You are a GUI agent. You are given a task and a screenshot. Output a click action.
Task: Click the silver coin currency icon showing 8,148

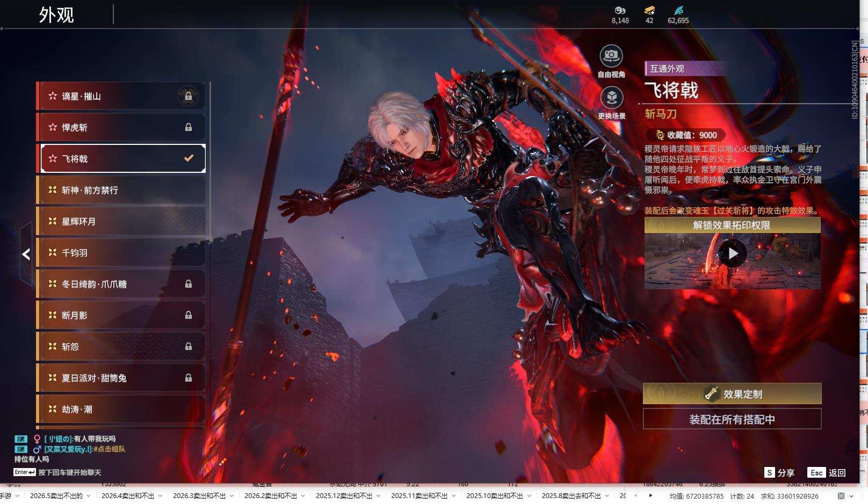coord(620,10)
